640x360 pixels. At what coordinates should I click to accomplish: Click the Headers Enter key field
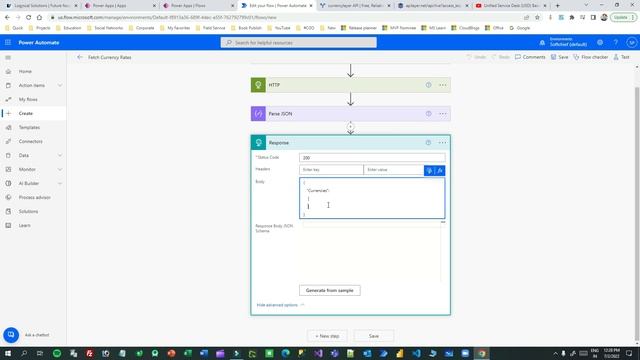click(331, 170)
